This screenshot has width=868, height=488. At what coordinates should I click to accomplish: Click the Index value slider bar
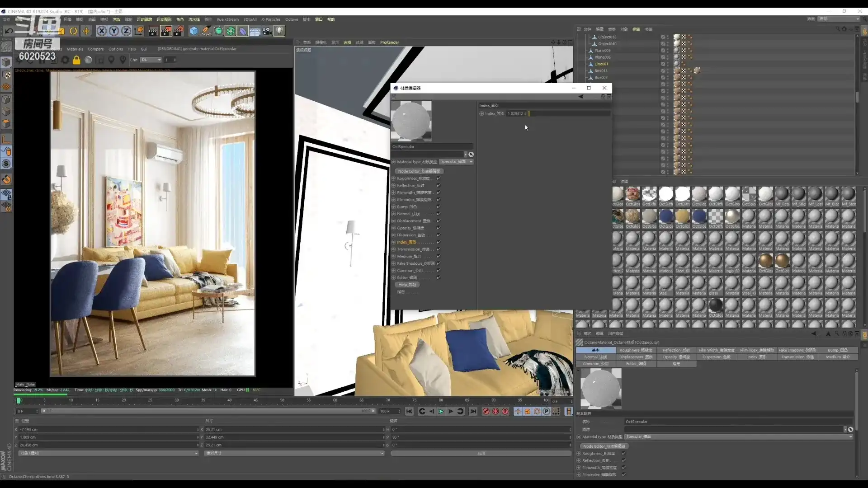click(570, 113)
